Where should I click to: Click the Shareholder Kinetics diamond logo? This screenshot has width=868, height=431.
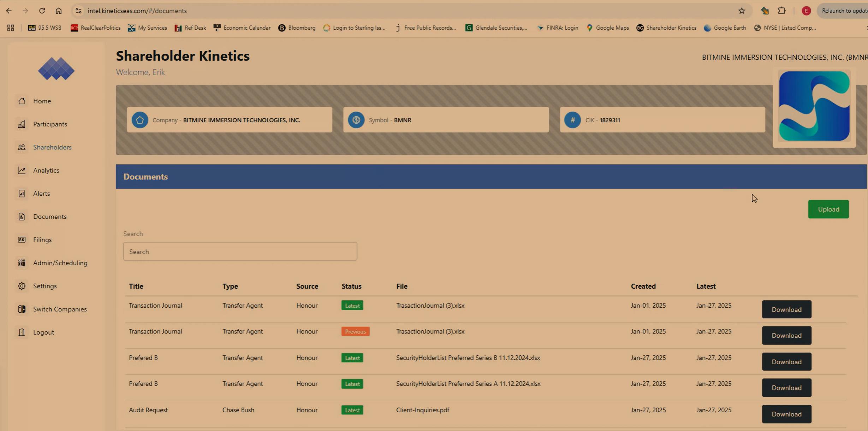(x=57, y=69)
